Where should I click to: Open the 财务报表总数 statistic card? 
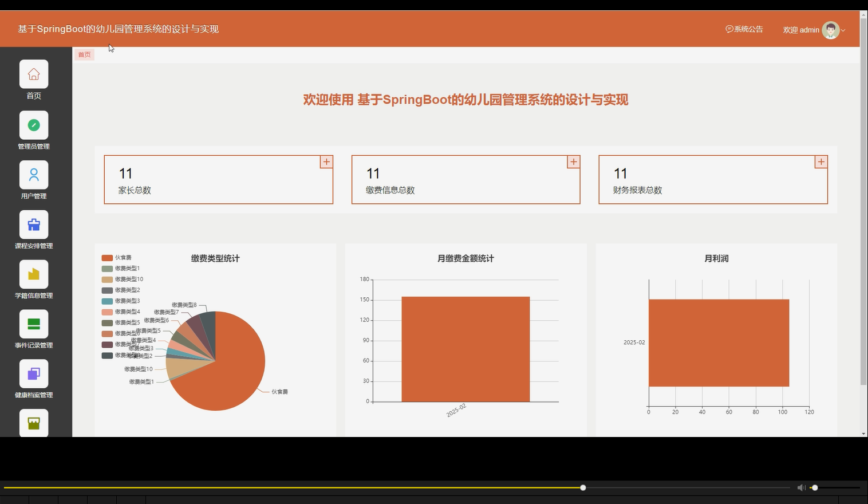point(713,180)
